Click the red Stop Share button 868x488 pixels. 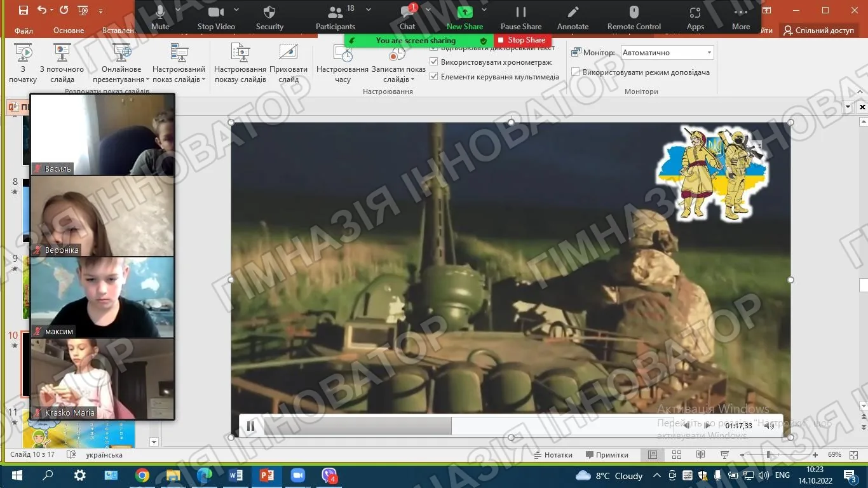[522, 40]
